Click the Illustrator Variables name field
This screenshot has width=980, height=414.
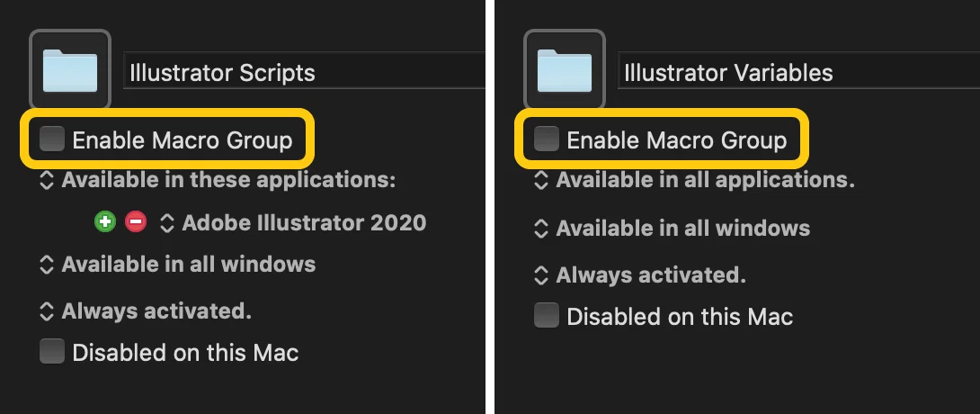point(798,71)
